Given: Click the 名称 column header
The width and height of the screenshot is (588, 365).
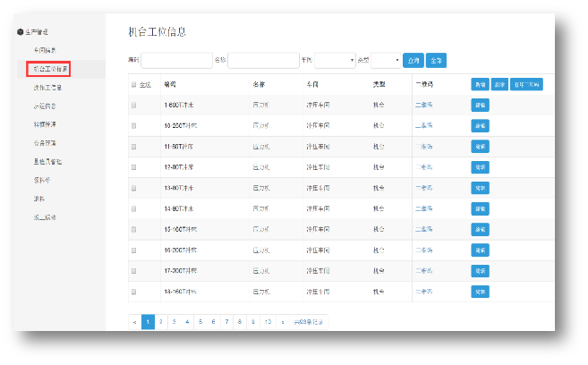Looking at the screenshot, I should (x=259, y=85).
